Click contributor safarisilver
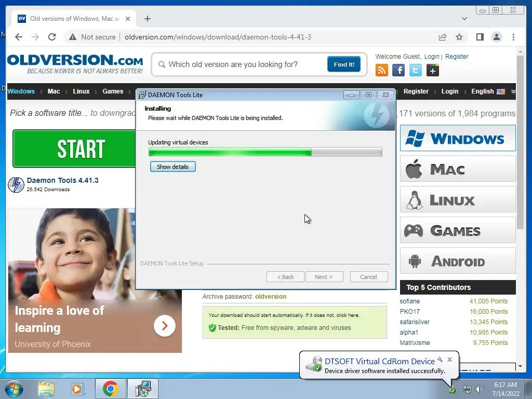The width and height of the screenshot is (532, 399). coord(415,322)
